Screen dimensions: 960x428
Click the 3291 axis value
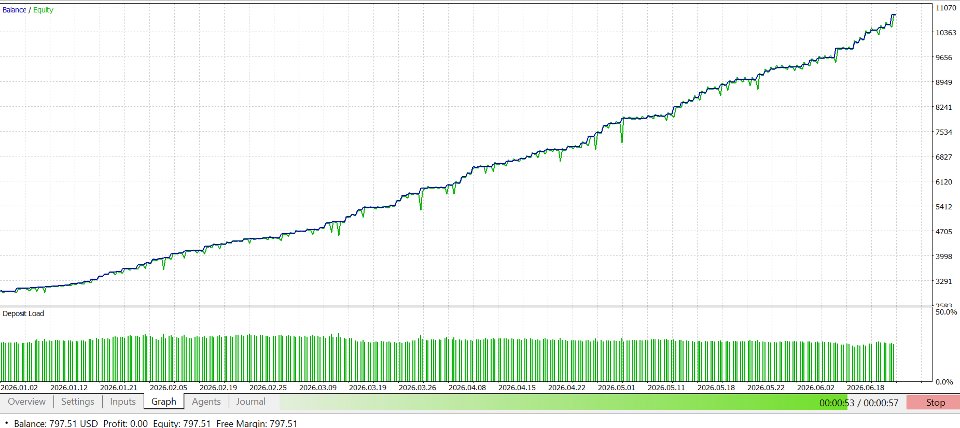pos(945,282)
